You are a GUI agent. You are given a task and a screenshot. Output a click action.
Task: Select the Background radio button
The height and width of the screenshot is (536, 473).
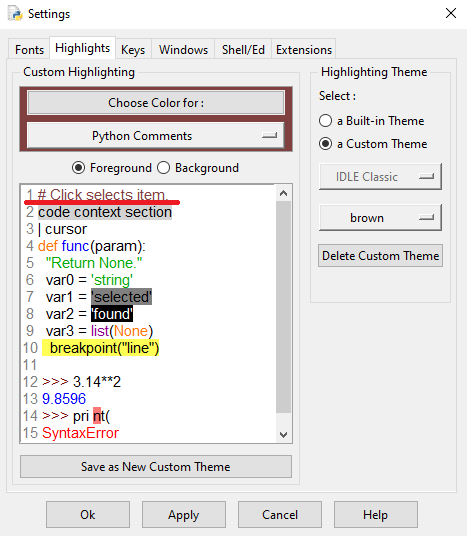tap(163, 168)
